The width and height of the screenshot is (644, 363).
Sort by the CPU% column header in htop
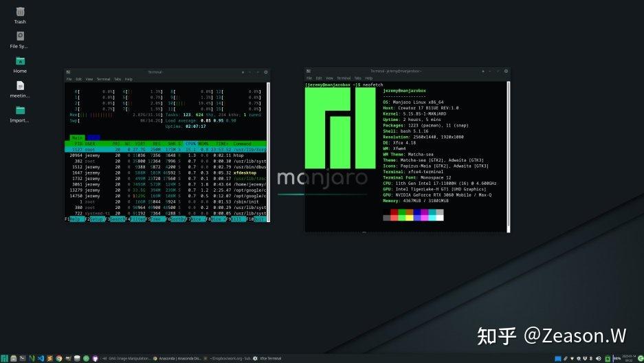191,144
